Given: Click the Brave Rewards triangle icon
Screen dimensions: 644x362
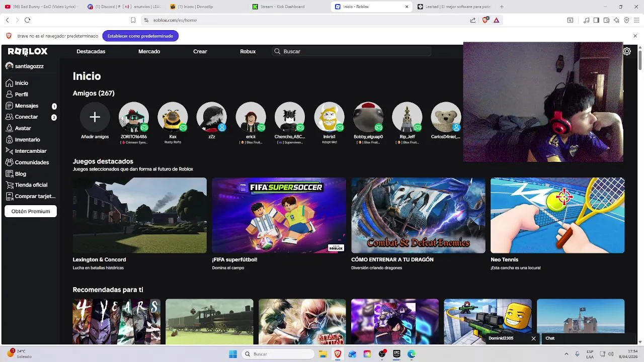Looking at the screenshot, I should (x=496, y=20).
